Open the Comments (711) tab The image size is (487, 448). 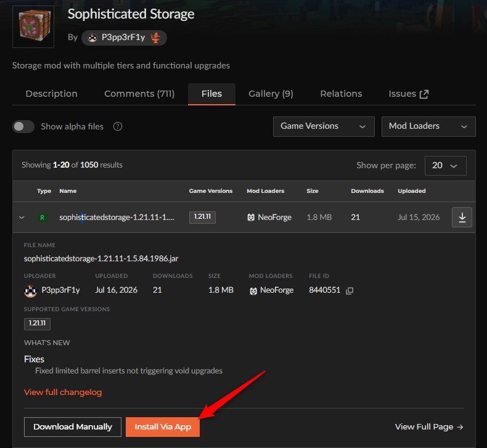pos(139,94)
